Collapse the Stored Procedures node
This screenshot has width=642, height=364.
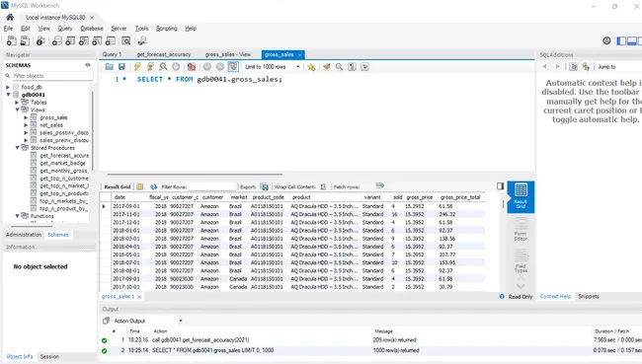tap(17, 148)
